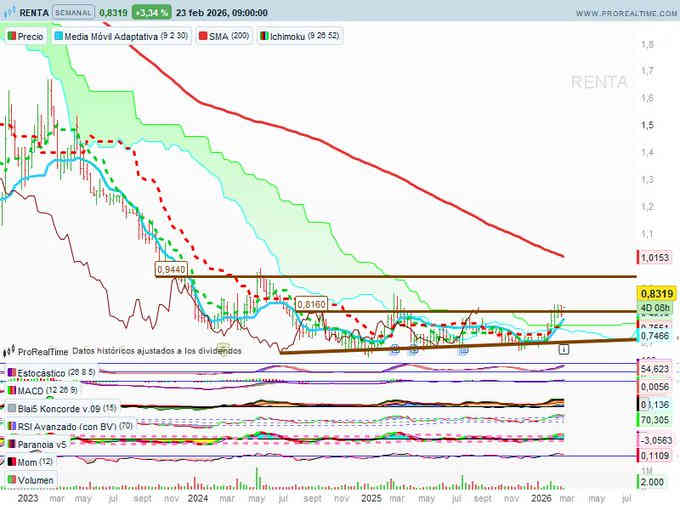Click the Ichimoku legend color icon
The width and height of the screenshot is (680, 510).
(x=264, y=35)
